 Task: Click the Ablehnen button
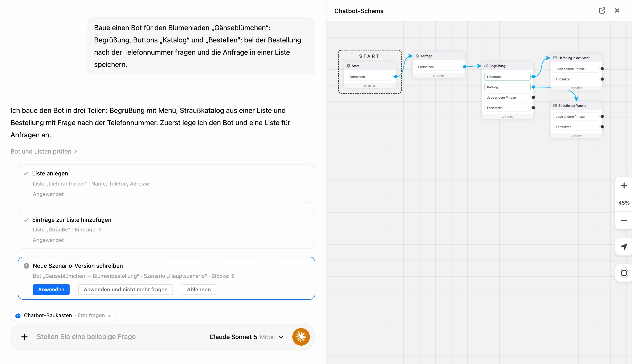[x=199, y=289]
